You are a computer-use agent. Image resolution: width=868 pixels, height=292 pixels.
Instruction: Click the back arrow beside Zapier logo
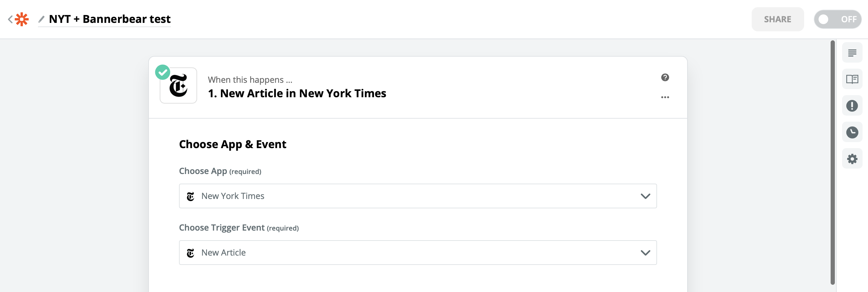10,19
